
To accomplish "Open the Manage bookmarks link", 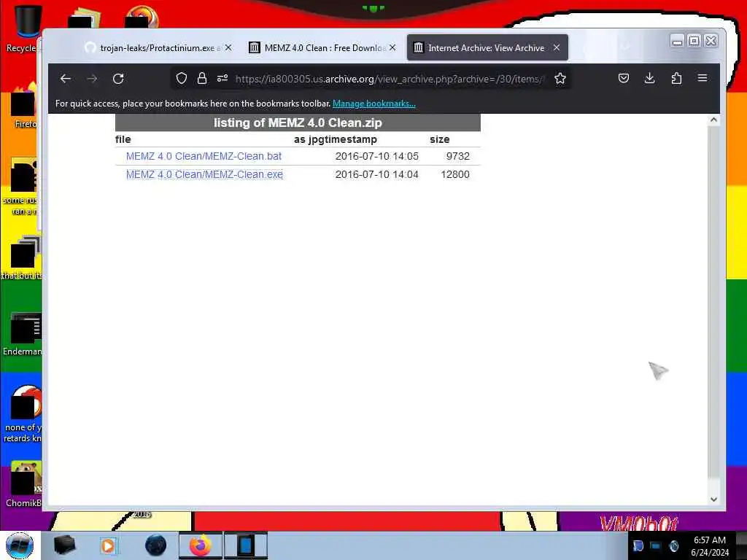I will point(374,104).
